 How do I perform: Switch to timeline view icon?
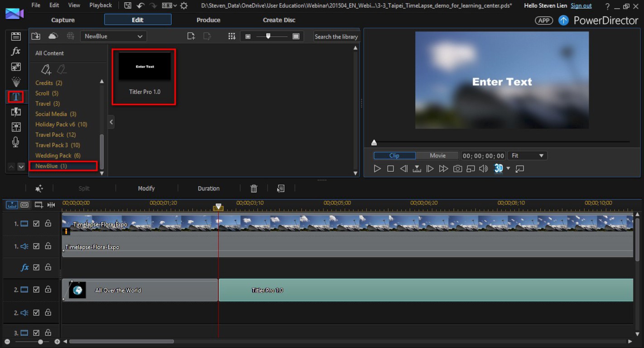(x=12, y=205)
